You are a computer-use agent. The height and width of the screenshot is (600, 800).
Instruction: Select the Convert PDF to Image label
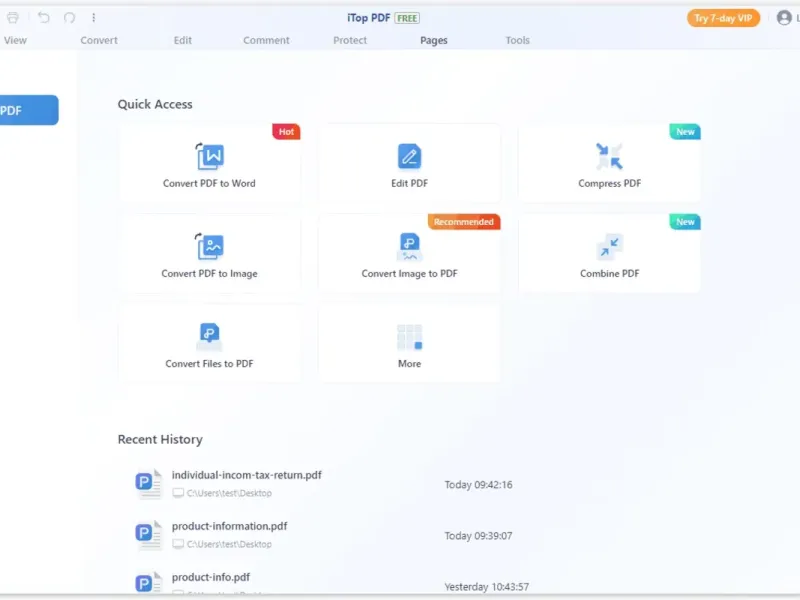209,273
